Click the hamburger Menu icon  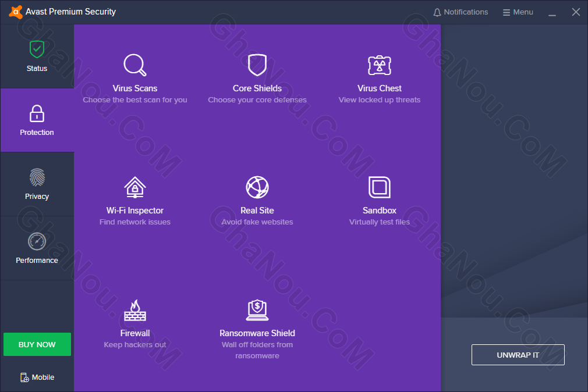(x=506, y=12)
